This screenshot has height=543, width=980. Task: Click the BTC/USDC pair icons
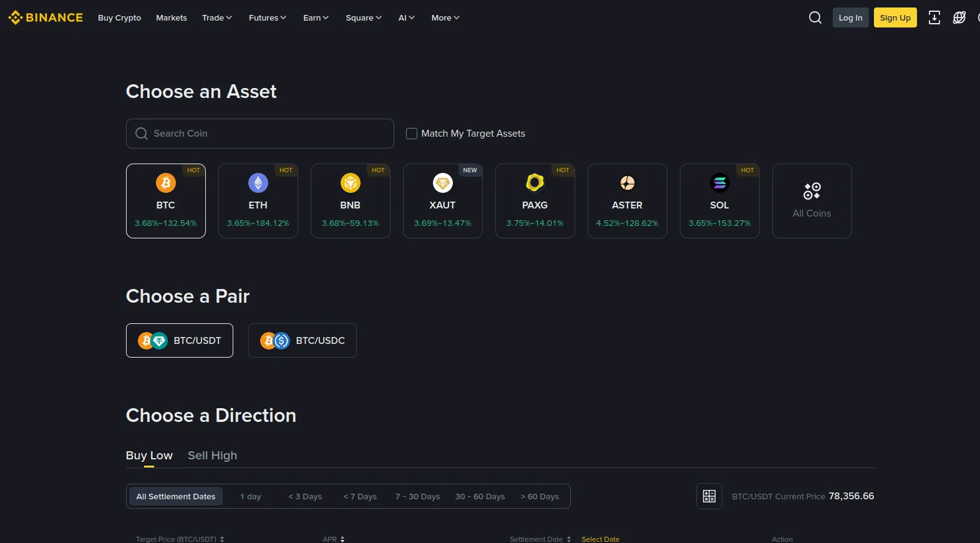[275, 341]
